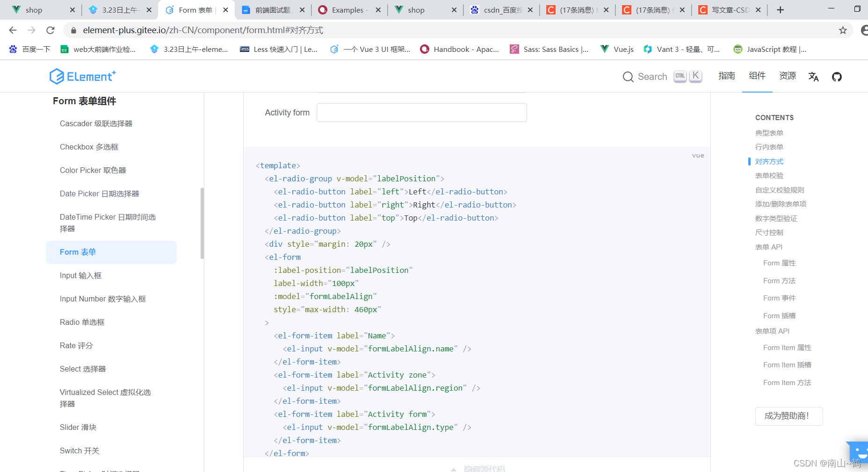Switch to the first shop tab

[42, 10]
